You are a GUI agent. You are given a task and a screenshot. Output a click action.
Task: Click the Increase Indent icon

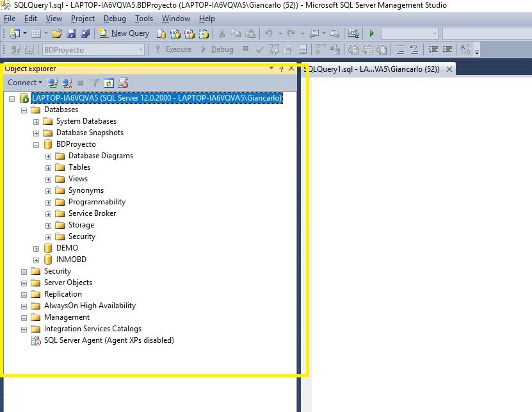click(447, 49)
